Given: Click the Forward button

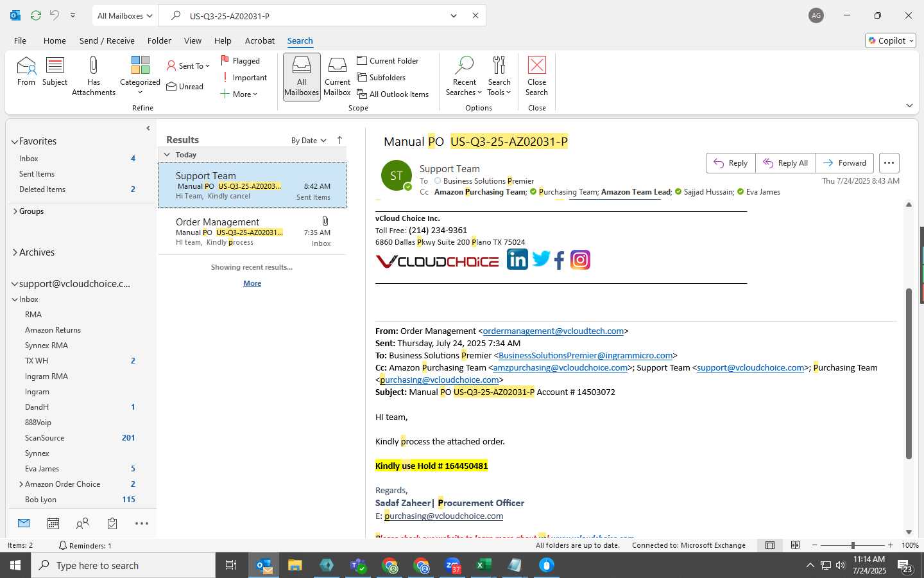Looking at the screenshot, I should [x=844, y=162].
